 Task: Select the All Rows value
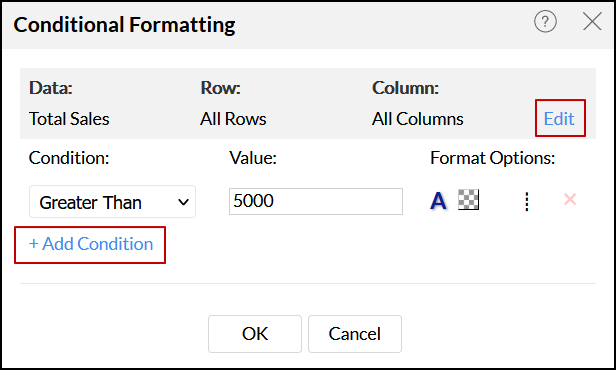tap(233, 119)
